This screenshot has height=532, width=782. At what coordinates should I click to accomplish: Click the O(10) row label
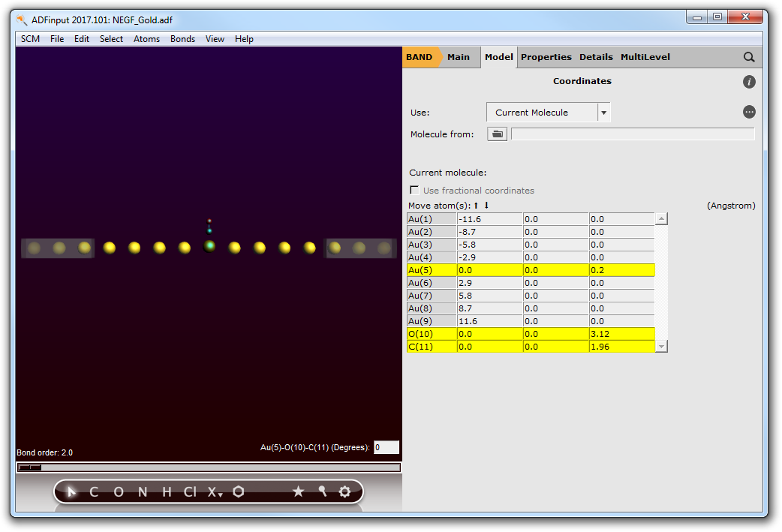[432, 334]
